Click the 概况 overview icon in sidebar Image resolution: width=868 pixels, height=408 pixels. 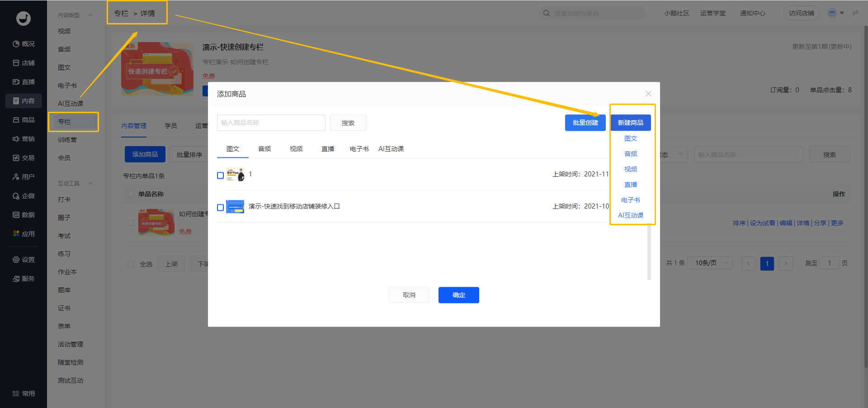(x=16, y=44)
